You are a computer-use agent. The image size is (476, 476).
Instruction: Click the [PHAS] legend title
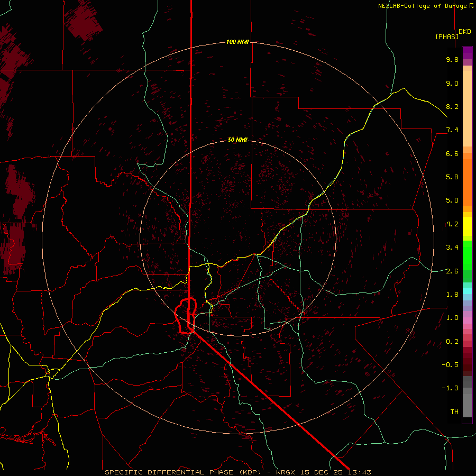click(447, 36)
